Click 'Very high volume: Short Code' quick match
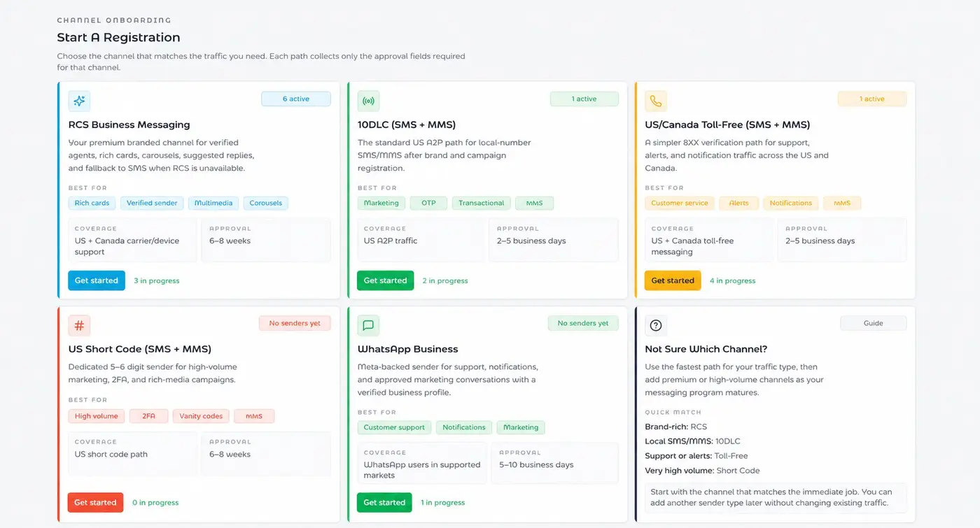Image resolution: width=980 pixels, height=528 pixels. pyautogui.click(x=702, y=471)
